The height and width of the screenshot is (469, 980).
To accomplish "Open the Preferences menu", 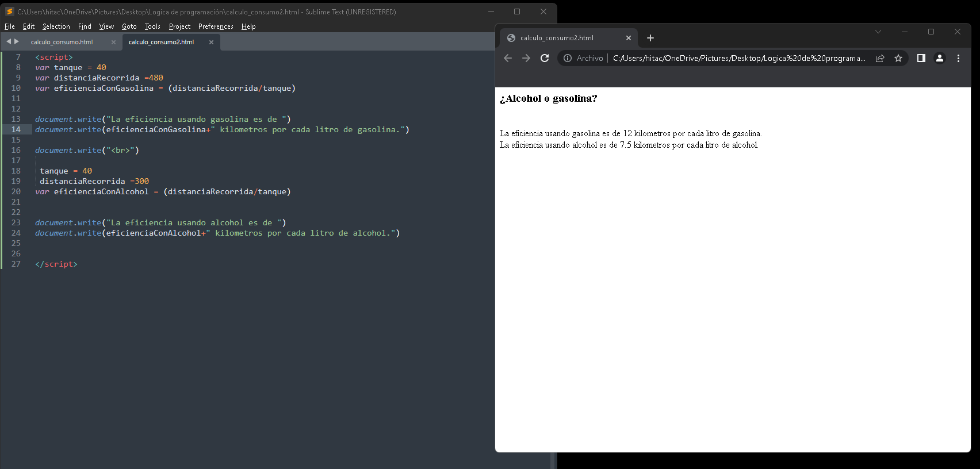I will [x=216, y=26].
